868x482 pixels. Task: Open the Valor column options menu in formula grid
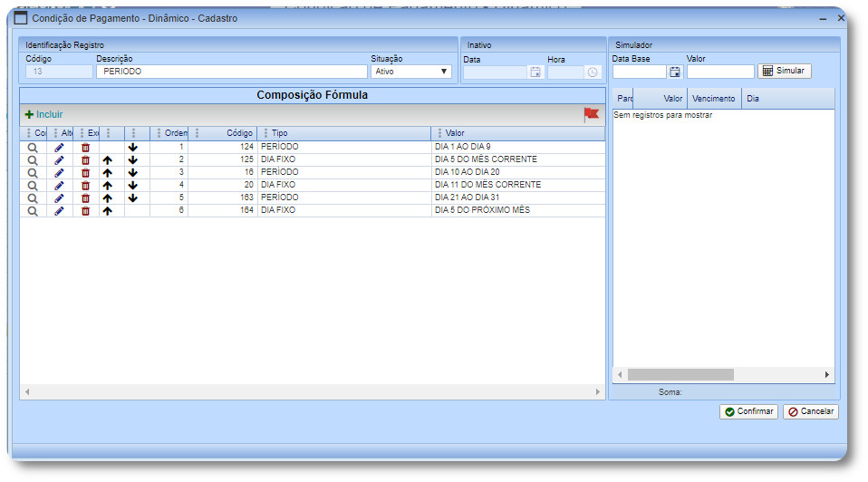click(x=439, y=133)
